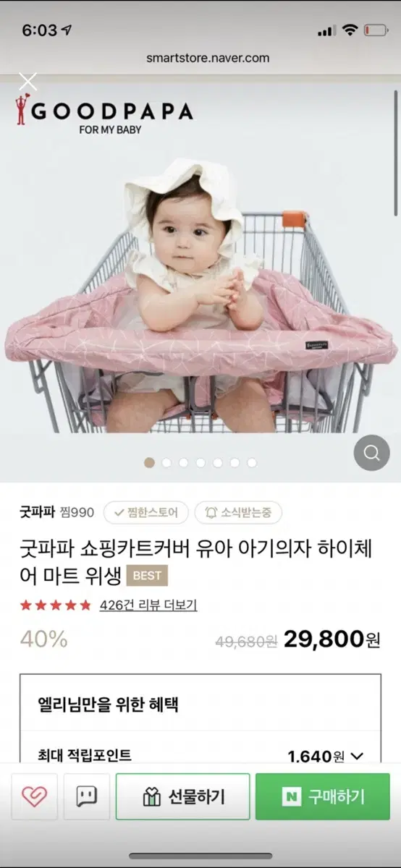Tap the green 구매하기 buy button
This screenshot has width=401, height=868.
click(x=323, y=797)
